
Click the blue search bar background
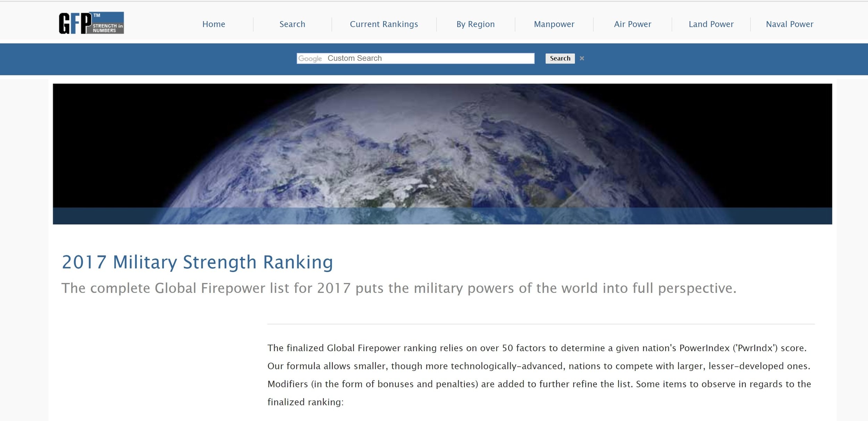click(x=139, y=59)
